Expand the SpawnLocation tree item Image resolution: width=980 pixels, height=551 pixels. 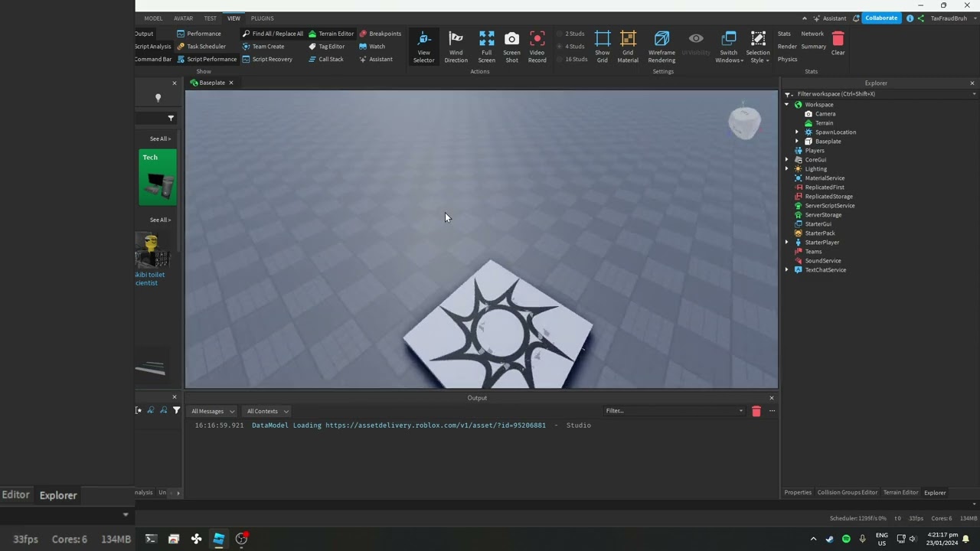[x=796, y=132]
